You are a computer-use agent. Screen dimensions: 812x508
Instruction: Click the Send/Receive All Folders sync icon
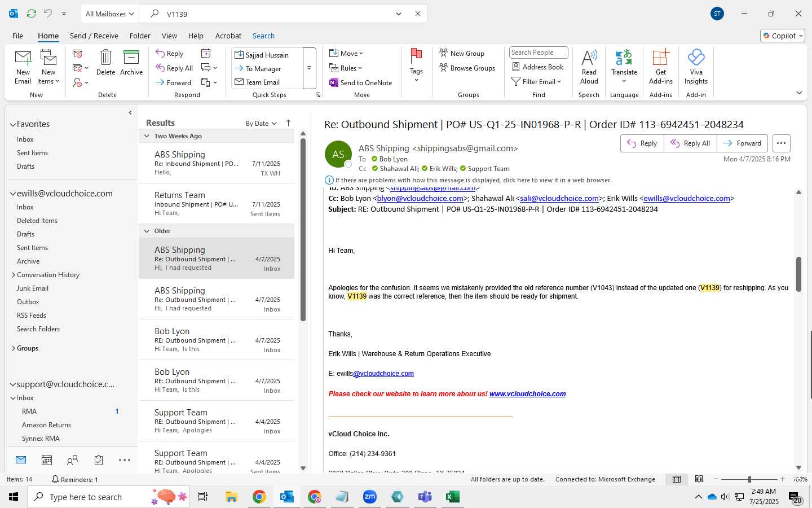click(x=32, y=14)
